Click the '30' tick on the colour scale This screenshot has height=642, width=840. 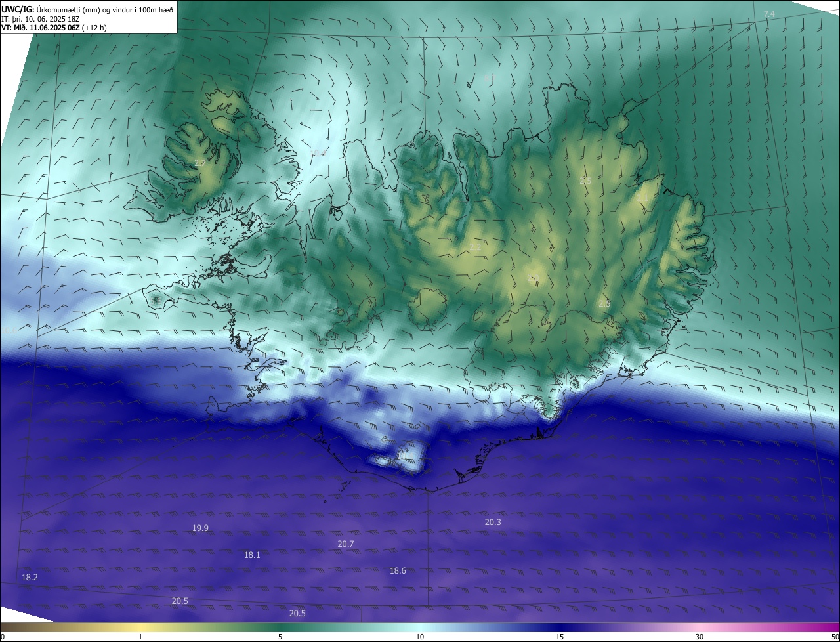coord(700,637)
